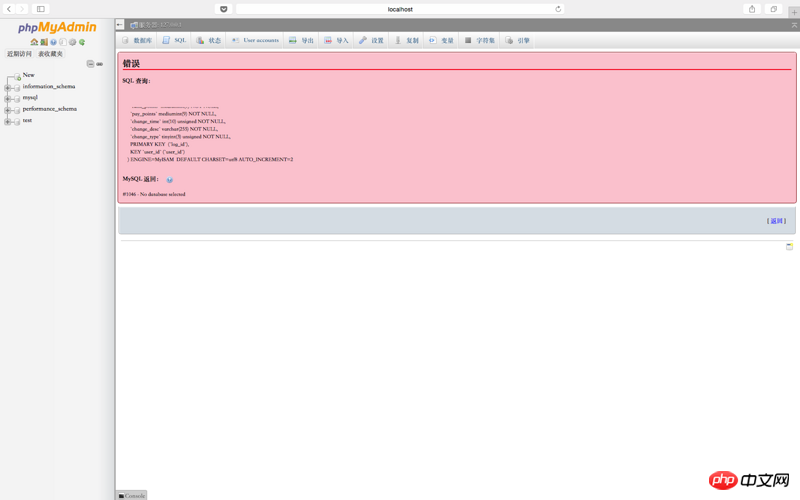Click the 返回 back link
800x500 pixels.
776,221
